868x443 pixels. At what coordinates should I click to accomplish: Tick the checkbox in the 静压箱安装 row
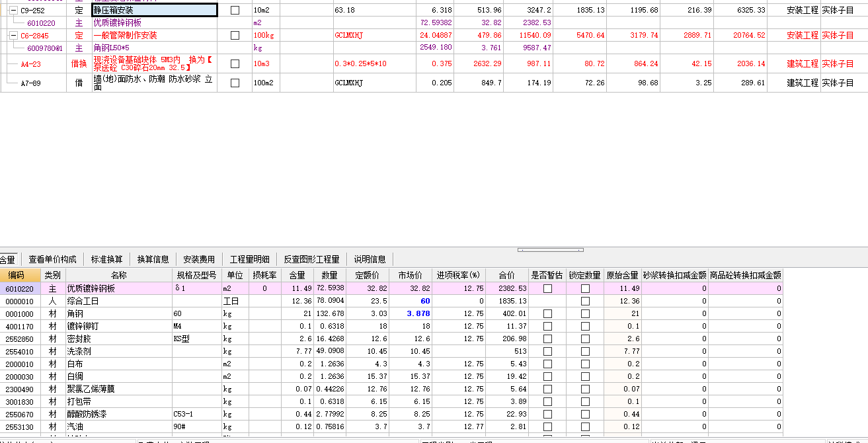(235, 11)
